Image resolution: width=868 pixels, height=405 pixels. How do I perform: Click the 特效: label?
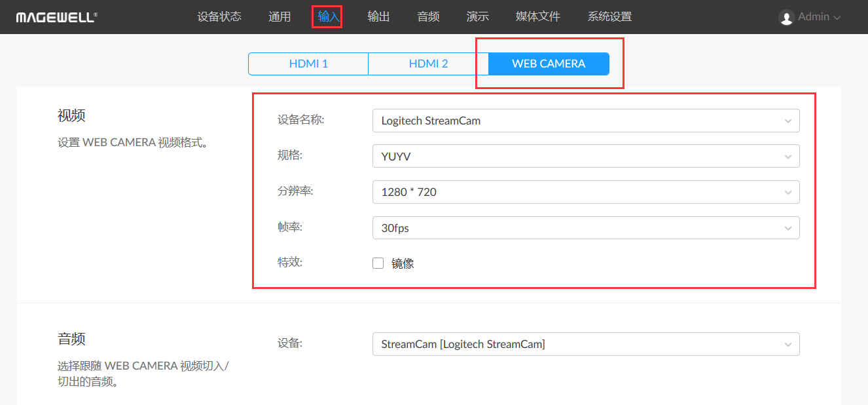[290, 262]
